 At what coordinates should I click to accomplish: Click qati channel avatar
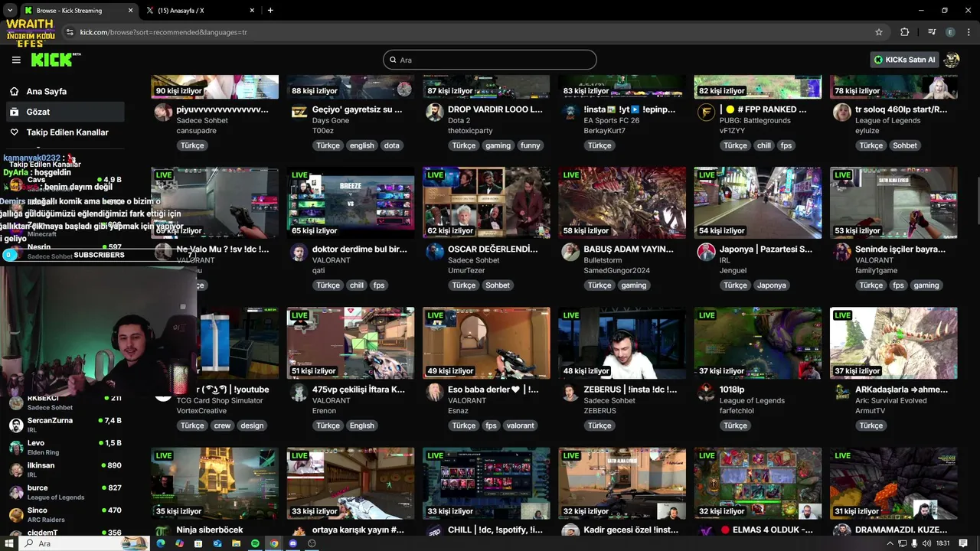coord(299,252)
